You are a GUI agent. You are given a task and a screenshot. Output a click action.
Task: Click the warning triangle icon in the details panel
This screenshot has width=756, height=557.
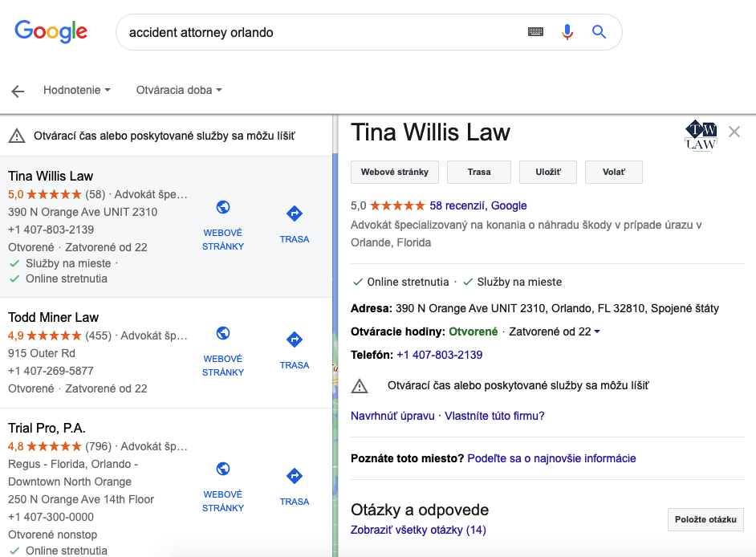tap(360, 386)
